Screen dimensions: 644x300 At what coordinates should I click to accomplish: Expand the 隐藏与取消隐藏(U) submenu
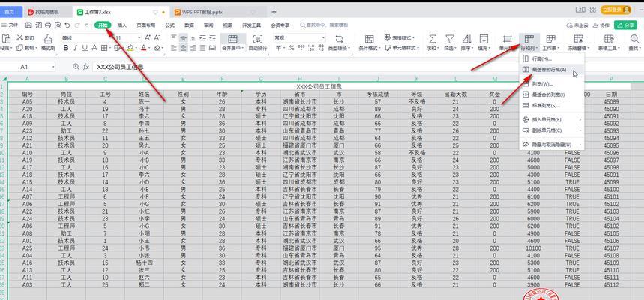[x=551, y=145]
